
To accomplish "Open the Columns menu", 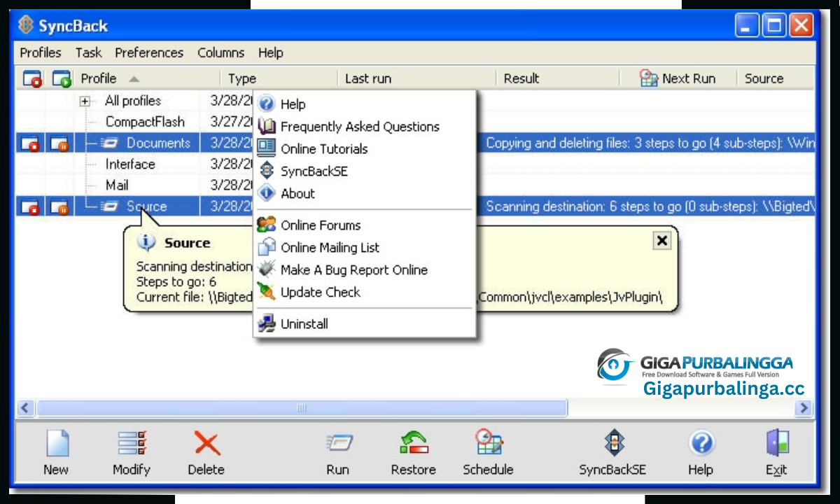I will (x=220, y=52).
